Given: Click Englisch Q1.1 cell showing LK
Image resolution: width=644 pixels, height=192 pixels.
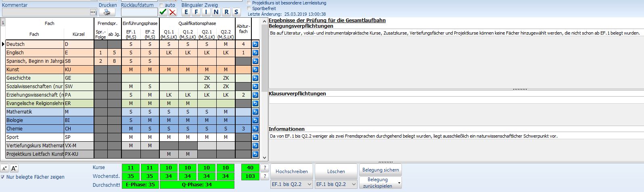Looking at the screenshot, I should point(169,53).
